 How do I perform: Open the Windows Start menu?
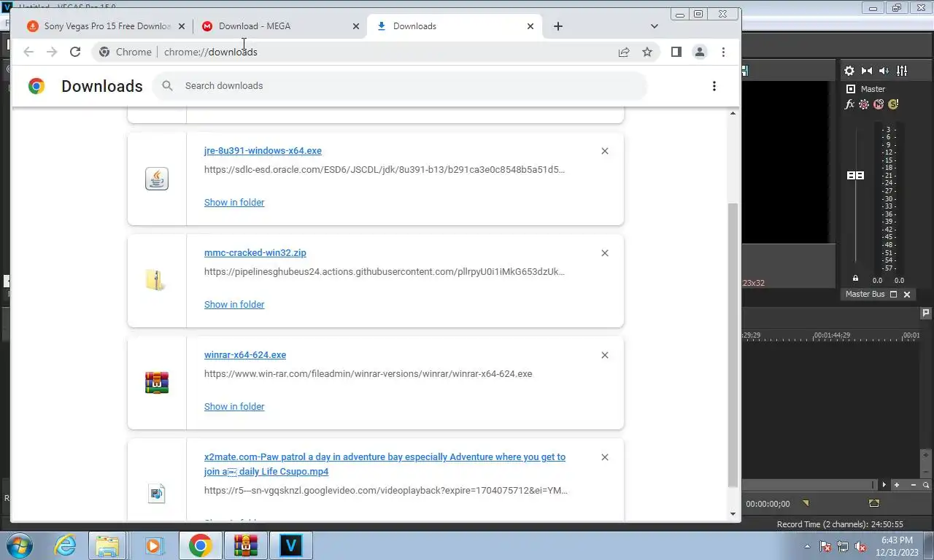click(20, 545)
